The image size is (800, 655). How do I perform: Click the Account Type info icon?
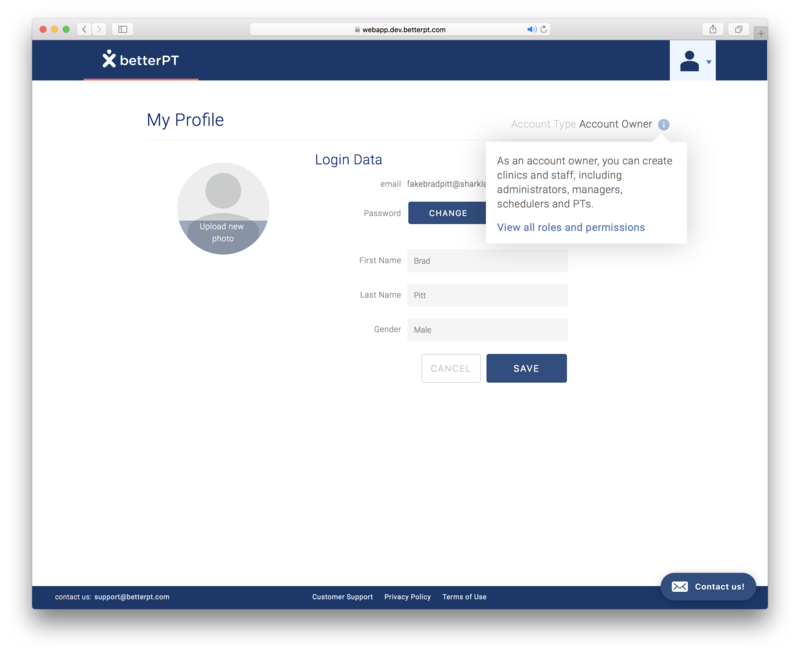664,125
